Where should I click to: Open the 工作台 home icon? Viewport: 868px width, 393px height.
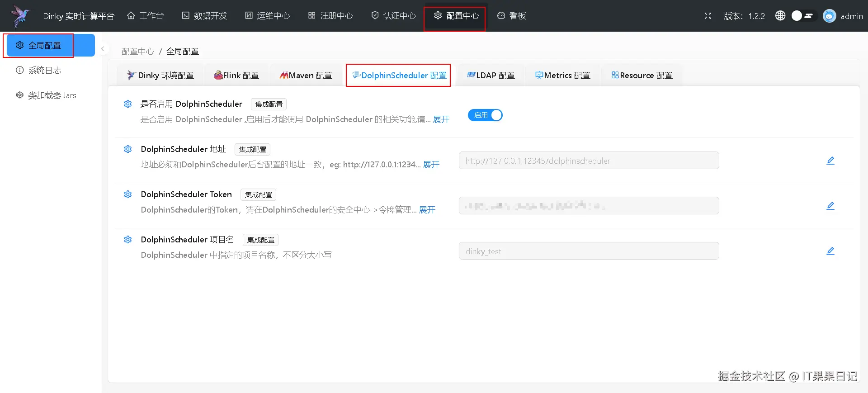click(x=131, y=16)
